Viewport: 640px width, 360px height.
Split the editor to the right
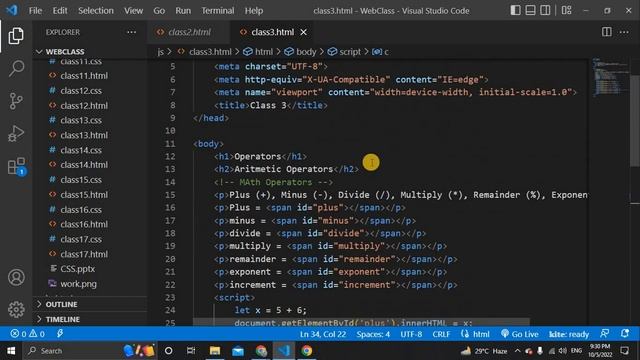pyautogui.click(x=607, y=32)
